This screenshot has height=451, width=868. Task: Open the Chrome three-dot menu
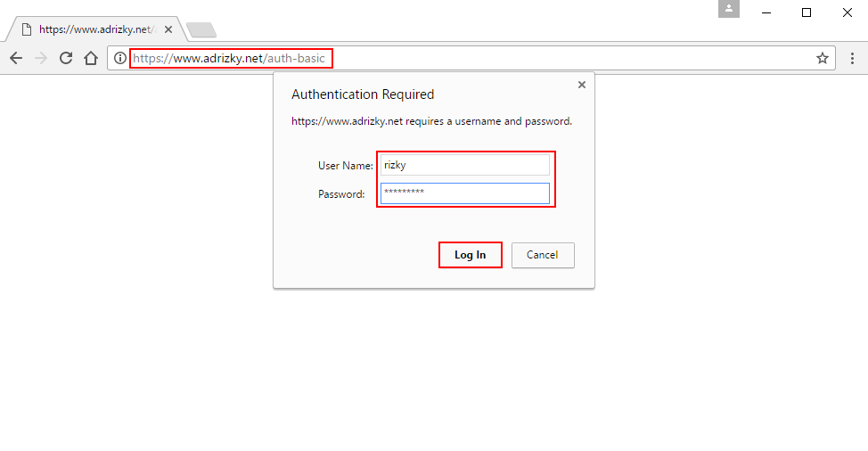[x=852, y=58]
